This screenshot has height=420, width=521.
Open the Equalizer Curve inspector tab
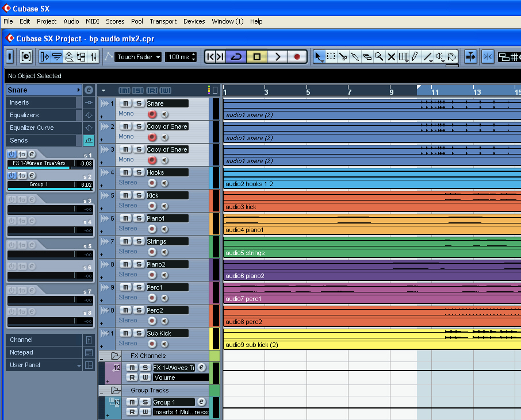pyautogui.click(x=44, y=128)
